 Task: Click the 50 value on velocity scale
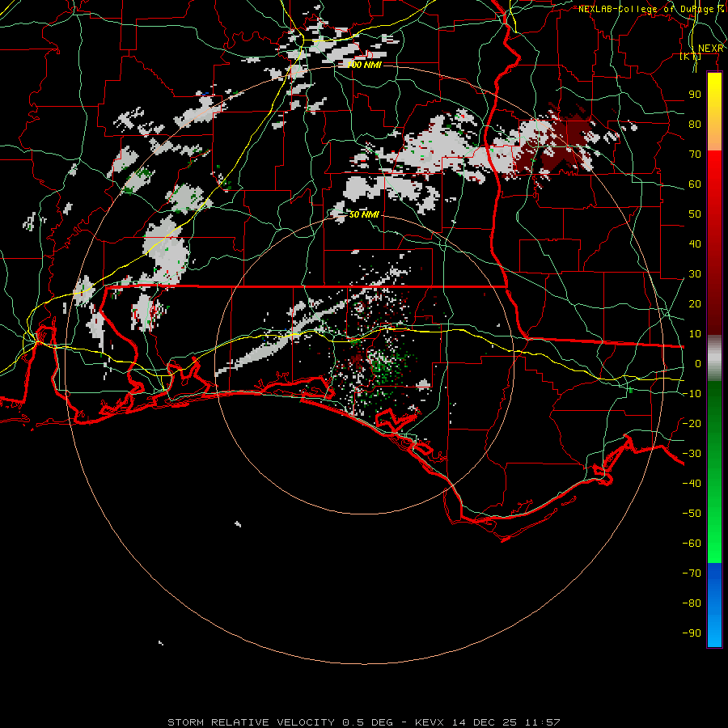695,214
